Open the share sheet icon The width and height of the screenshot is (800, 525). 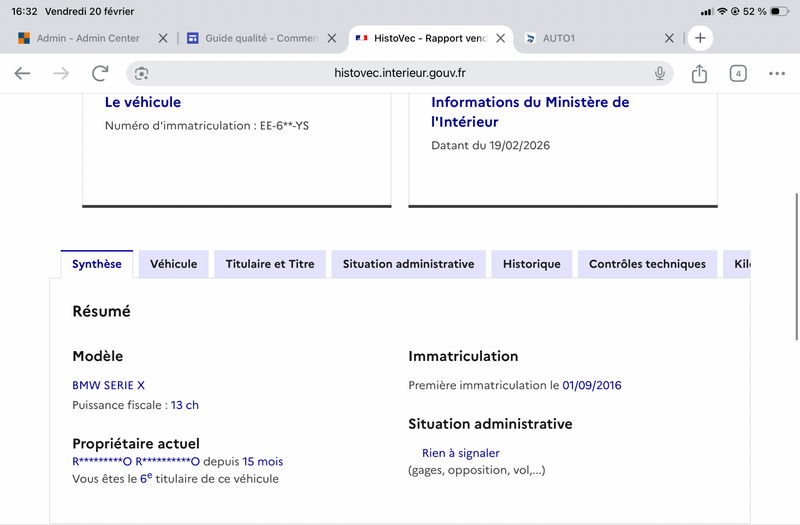[x=699, y=73]
